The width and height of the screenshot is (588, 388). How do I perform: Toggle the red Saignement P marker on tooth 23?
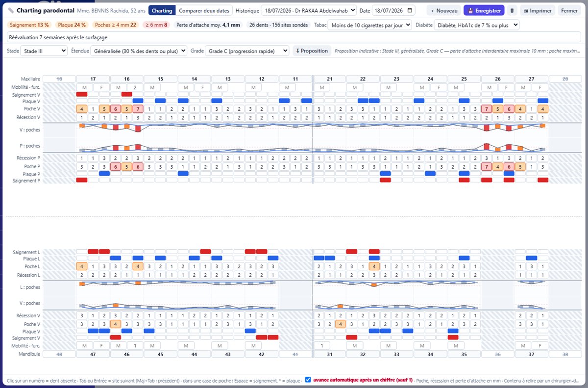tap(386, 180)
